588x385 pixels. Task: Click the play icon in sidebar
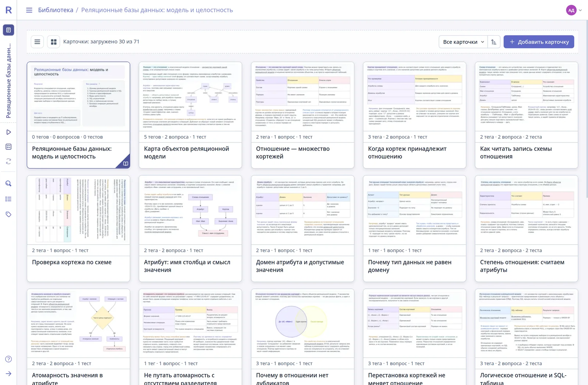coord(8,132)
